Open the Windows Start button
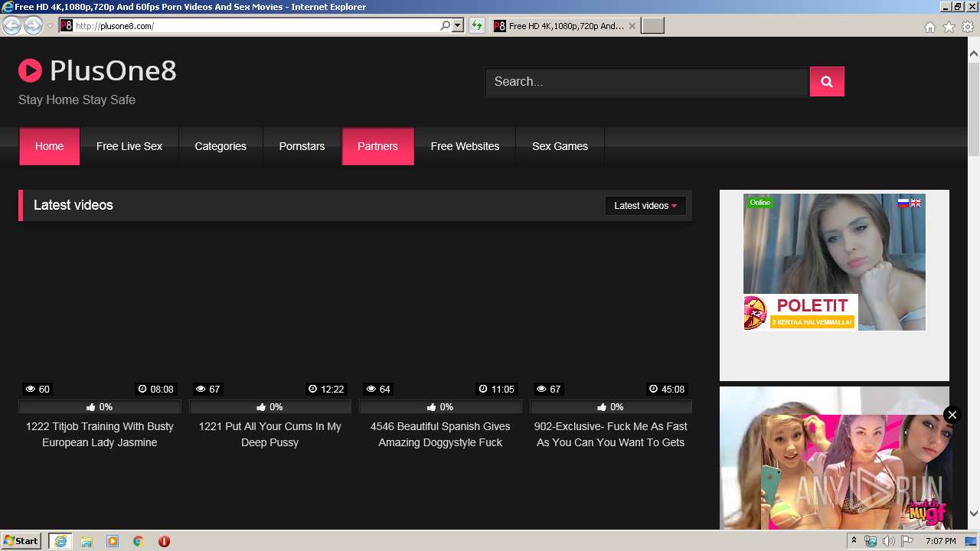The image size is (980, 551). pyautogui.click(x=21, y=540)
